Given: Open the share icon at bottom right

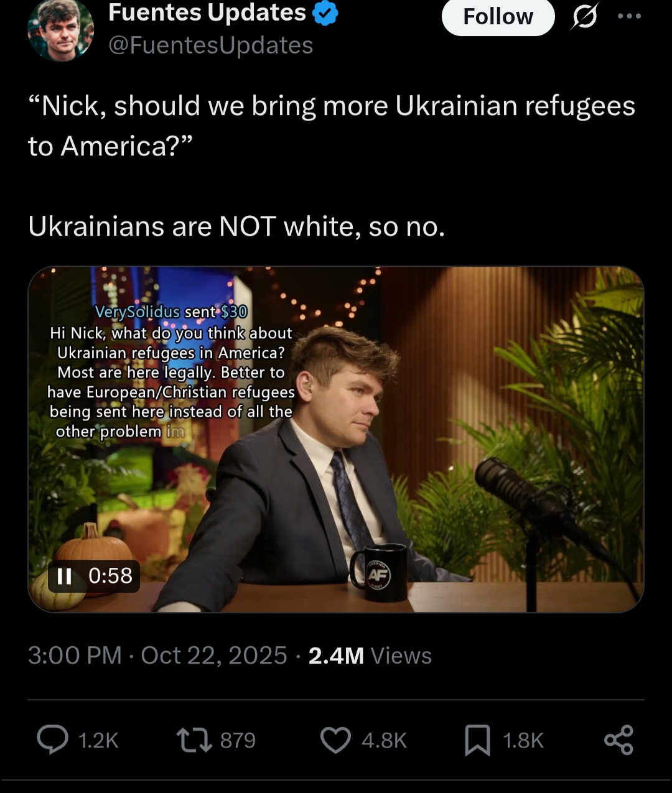Looking at the screenshot, I should tap(618, 740).
